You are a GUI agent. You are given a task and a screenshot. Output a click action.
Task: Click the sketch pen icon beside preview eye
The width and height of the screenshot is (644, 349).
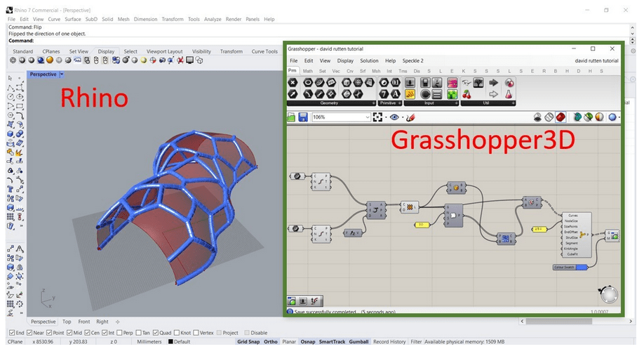click(411, 117)
